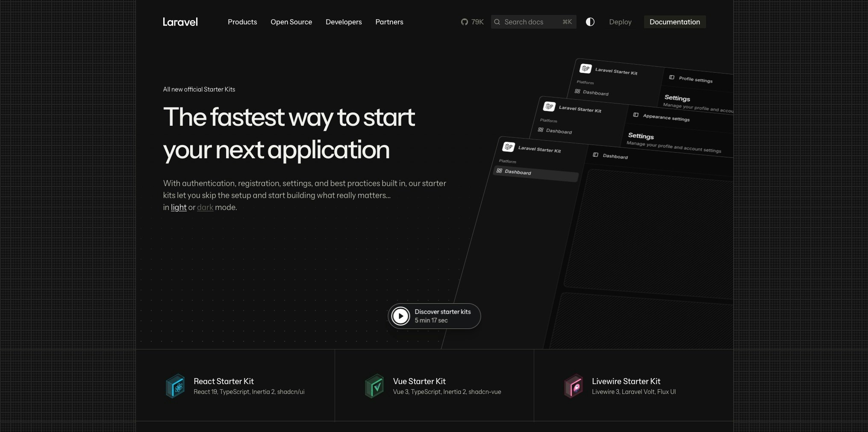Click the top preview's Laravel Starter Kit logo
Viewport: 868px width, 432px height.
586,68
